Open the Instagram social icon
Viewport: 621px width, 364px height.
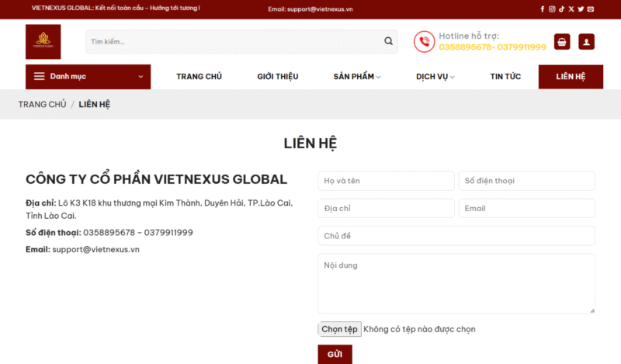(x=552, y=9)
